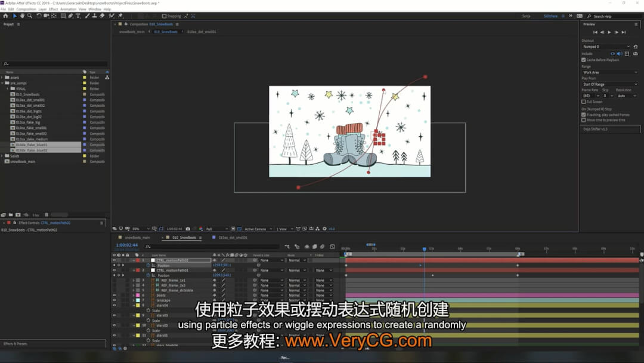Open the Active Camera dropdown
The image size is (644, 363).
point(258,229)
